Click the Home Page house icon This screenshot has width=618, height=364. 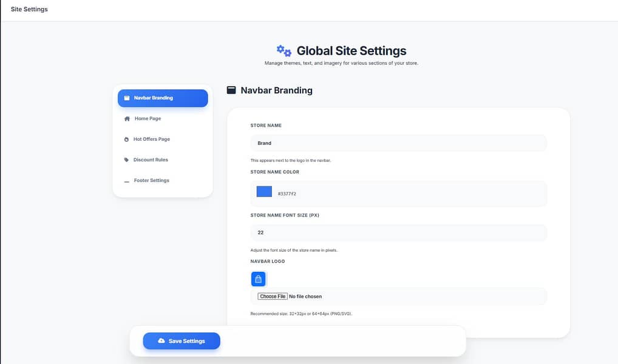[x=127, y=118]
